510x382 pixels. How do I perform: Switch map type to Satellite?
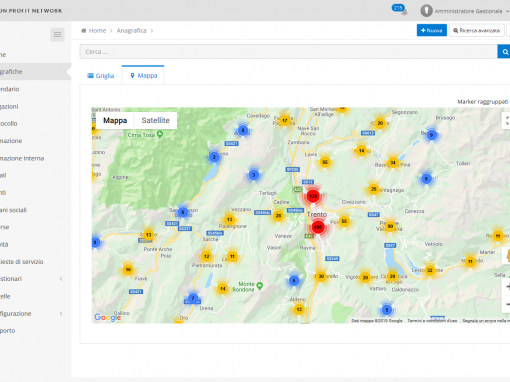click(155, 120)
